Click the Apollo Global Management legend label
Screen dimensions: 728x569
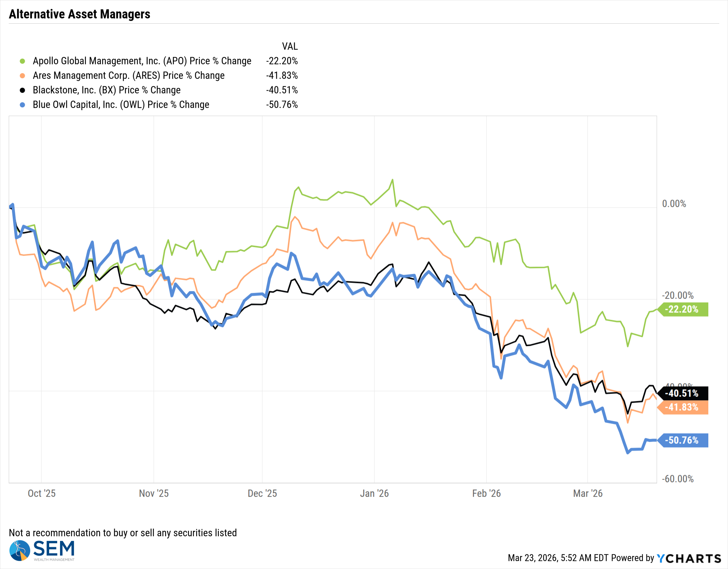point(142,61)
